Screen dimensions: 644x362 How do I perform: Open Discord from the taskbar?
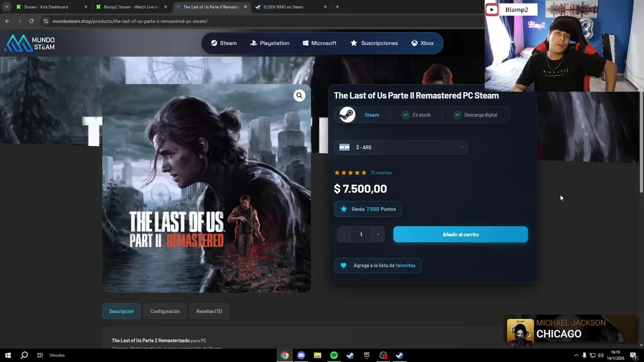click(301, 355)
